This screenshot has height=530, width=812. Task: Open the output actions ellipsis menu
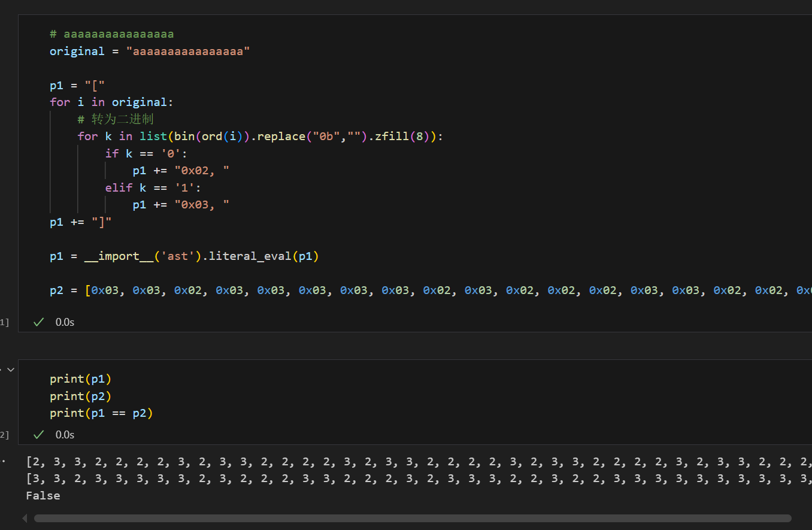tap(4, 462)
